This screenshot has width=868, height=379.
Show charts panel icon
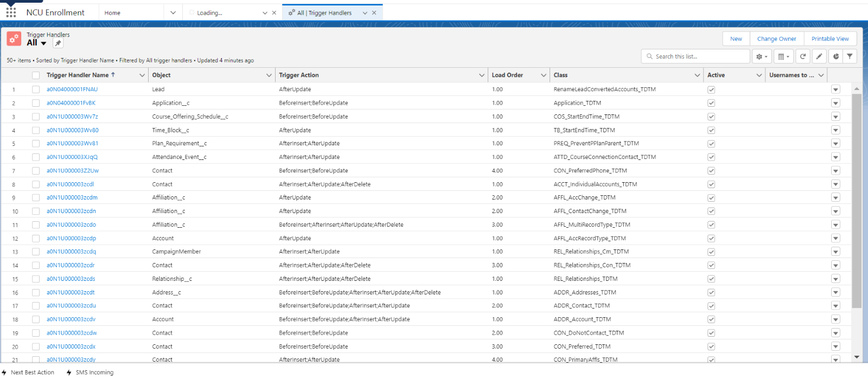coord(836,56)
